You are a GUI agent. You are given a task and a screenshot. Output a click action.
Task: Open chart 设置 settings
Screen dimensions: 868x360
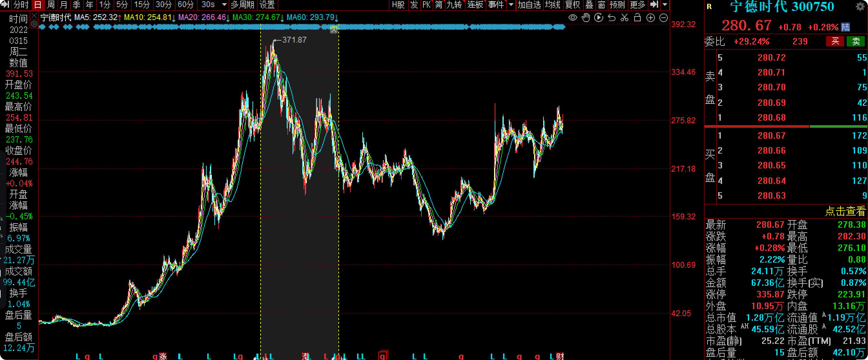pos(267,5)
